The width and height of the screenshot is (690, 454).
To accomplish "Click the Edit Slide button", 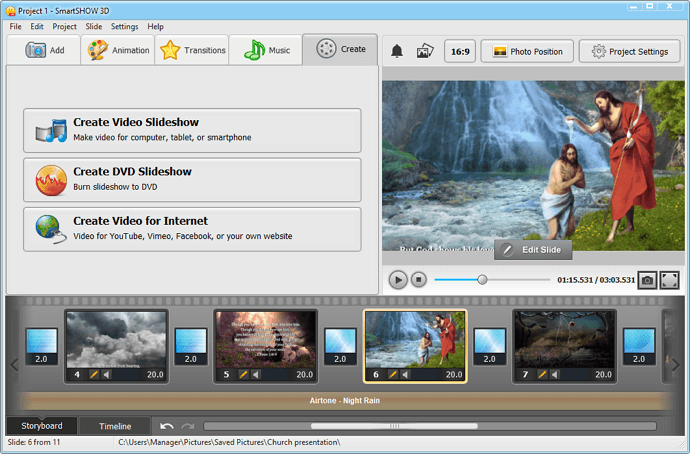I will click(x=533, y=250).
